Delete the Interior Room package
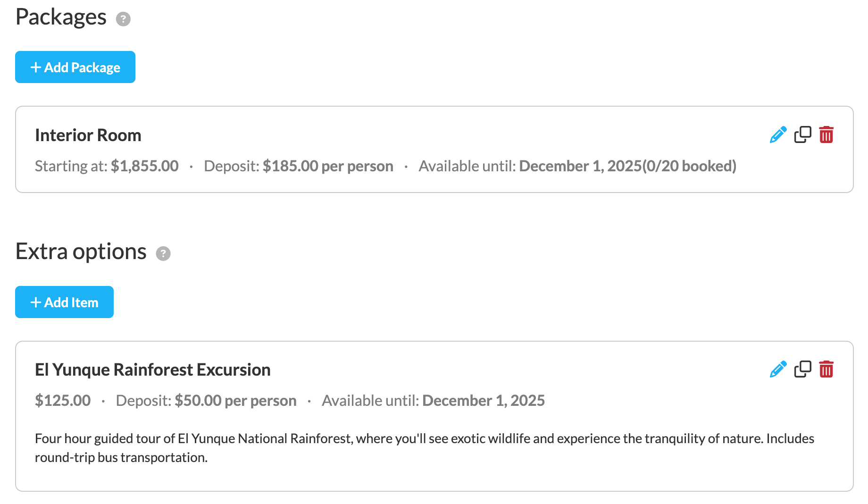The image size is (868, 504). pos(826,135)
